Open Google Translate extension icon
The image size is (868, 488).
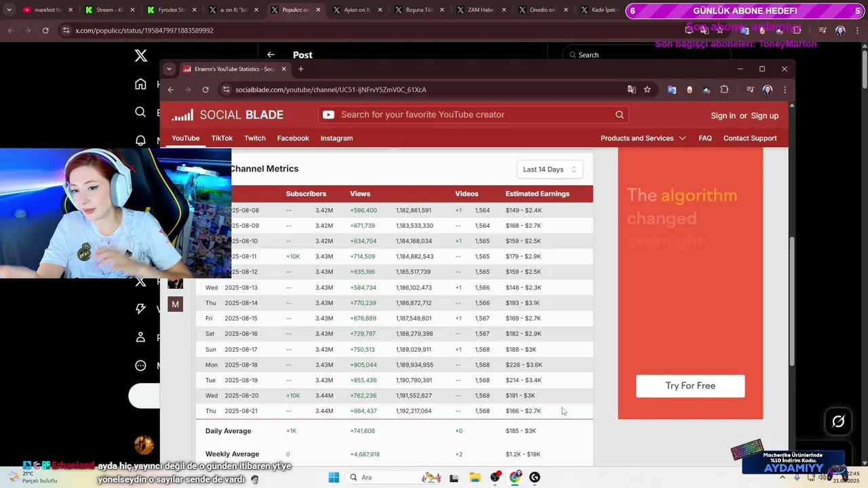pyautogui.click(x=672, y=89)
